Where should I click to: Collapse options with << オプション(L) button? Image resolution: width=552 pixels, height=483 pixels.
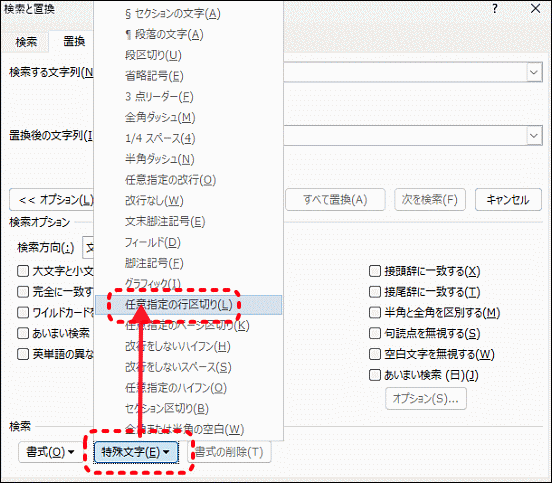pos(52,200)
